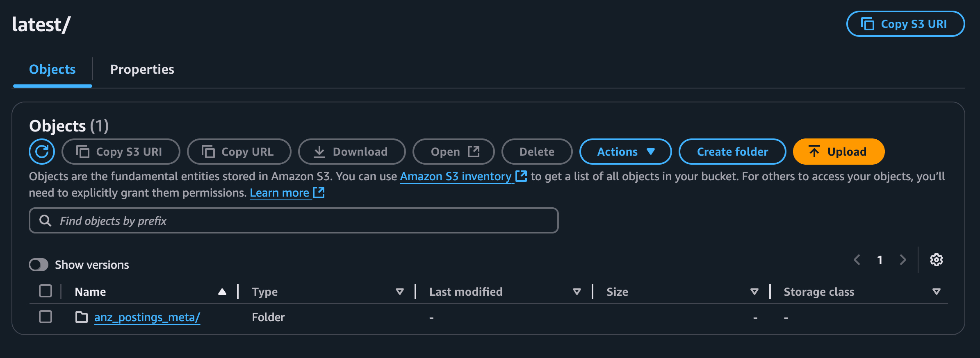Viewport: 980px width, 358px height.
Task: Click the orange Upload button
Action: [839, 152]
